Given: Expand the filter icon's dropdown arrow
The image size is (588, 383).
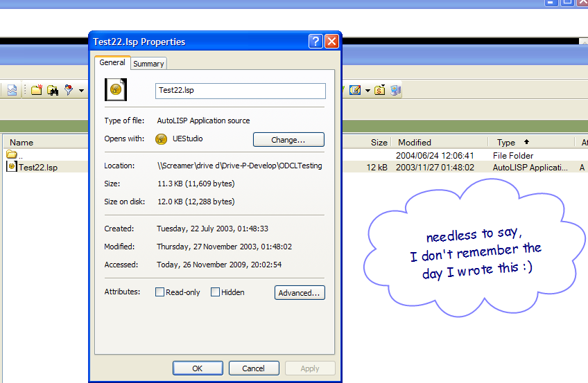Looking at the screenshot, I should [81, 91].
